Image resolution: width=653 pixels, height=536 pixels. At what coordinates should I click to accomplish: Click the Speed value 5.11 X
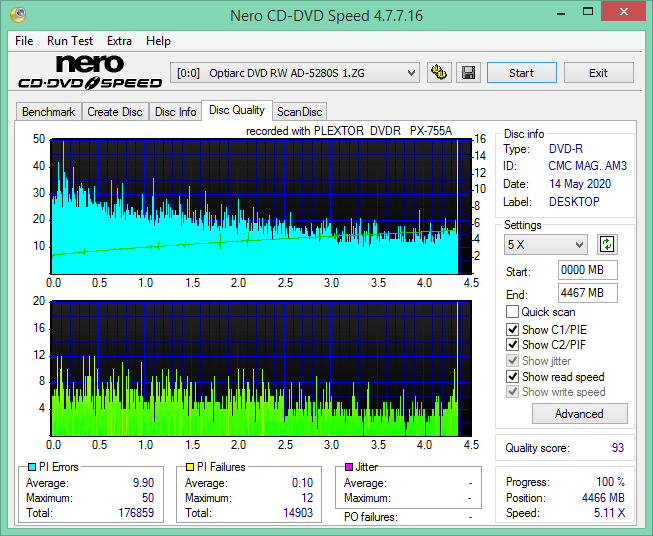(609, 513)
